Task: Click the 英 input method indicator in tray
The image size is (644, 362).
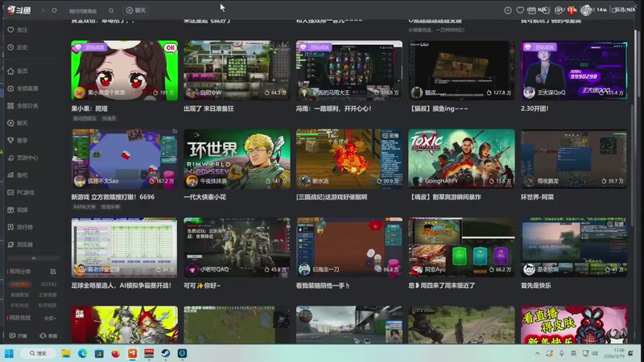Action: click(x=573, y=353)
